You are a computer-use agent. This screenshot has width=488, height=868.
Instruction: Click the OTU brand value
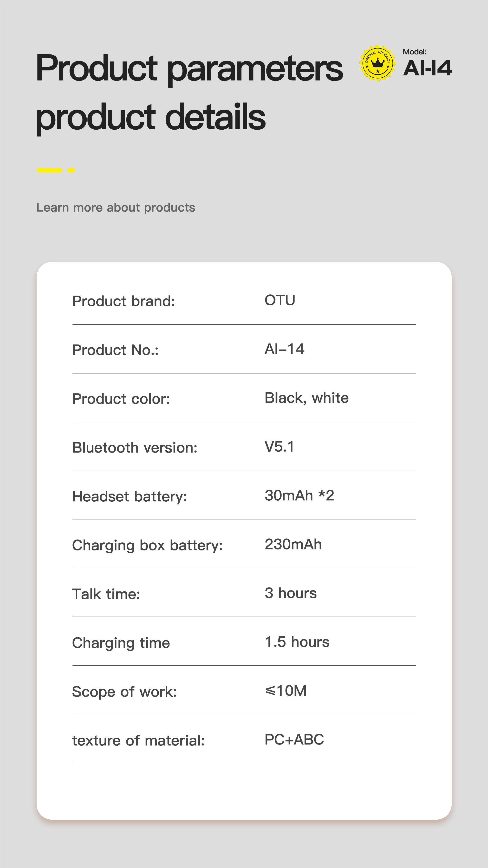[x=280, y=300]
